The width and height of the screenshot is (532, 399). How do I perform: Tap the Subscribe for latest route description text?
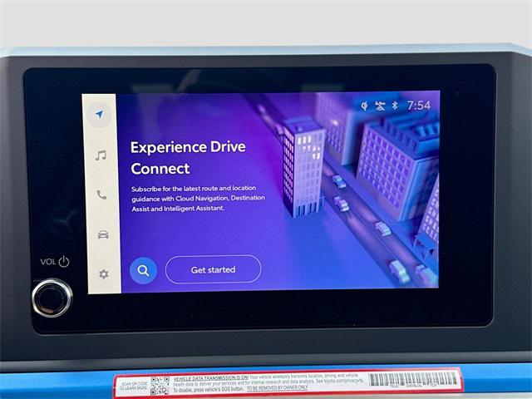(x=198, y=198)
